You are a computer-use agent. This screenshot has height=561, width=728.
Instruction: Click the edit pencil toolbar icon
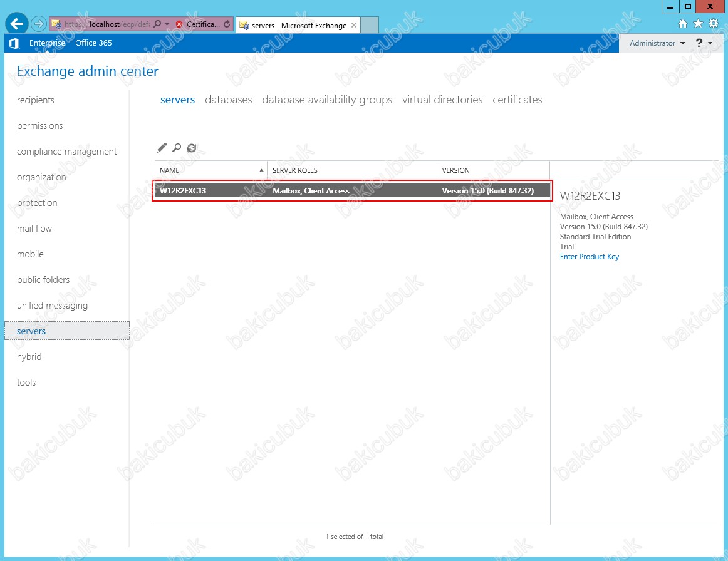click(x=162, y=148)
